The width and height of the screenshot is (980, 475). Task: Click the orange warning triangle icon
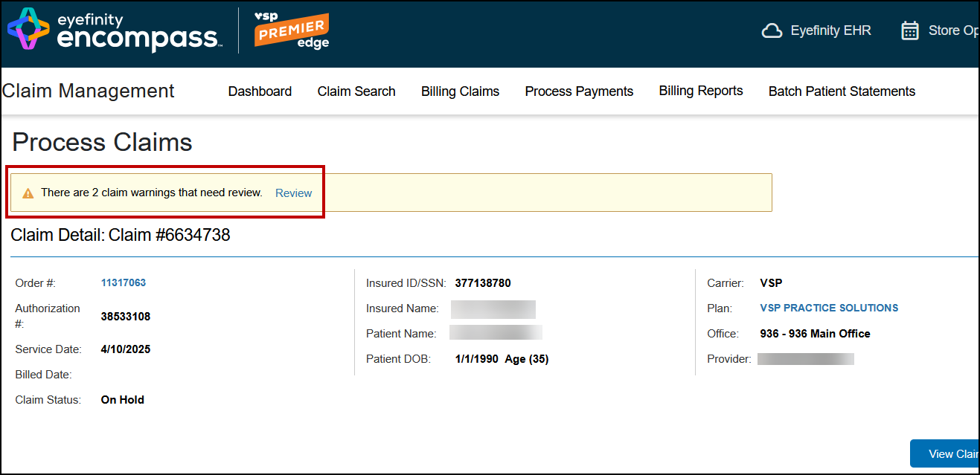click(x=28, y=193)
